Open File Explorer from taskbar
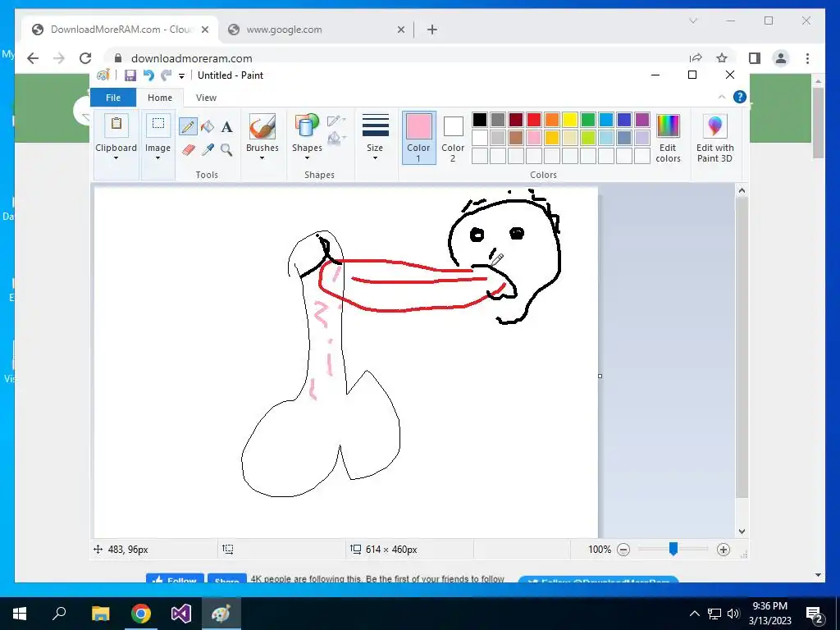The height and width of the screenshot is (630, 840). pos(100,614)
